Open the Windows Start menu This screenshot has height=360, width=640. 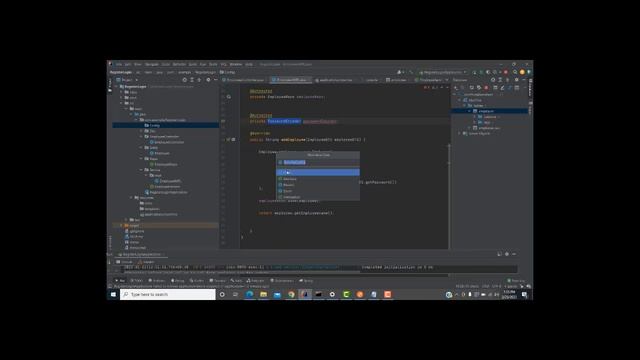click(x=113, y=294)
